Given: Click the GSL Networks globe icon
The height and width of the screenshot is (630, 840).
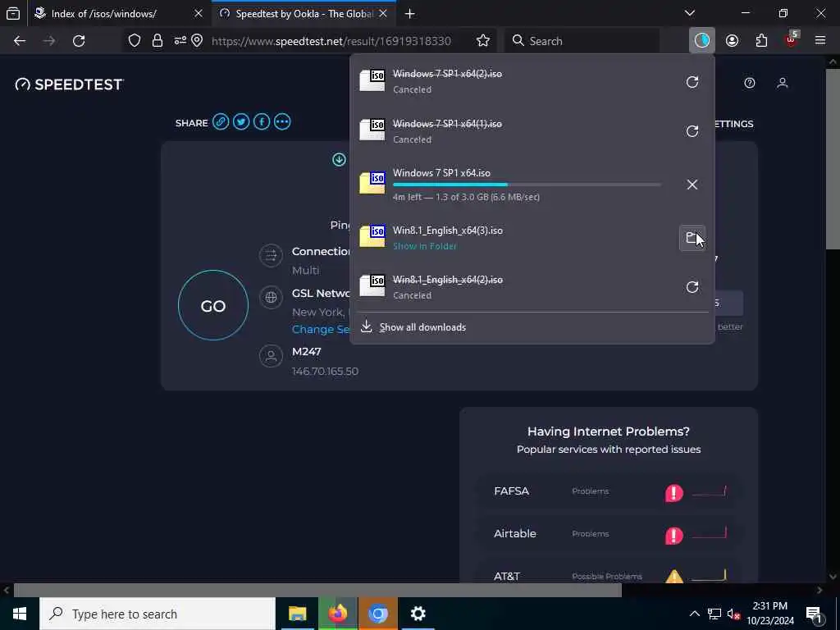Looking at the screenshot, I should [271, 297].
